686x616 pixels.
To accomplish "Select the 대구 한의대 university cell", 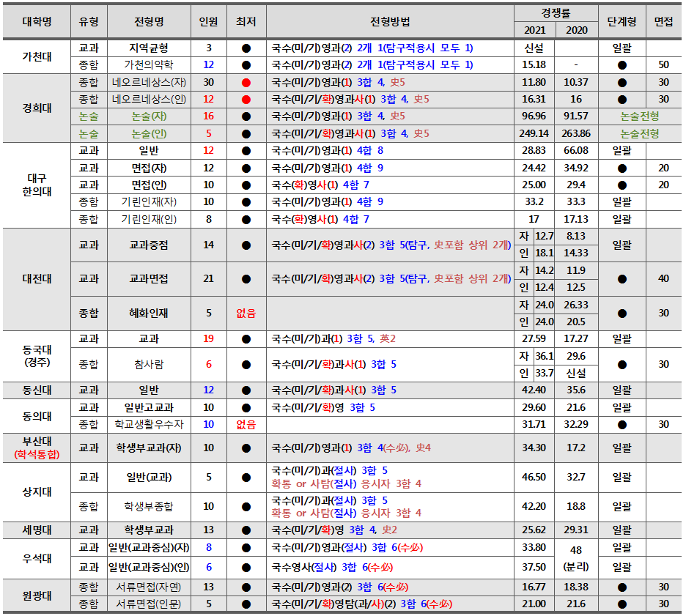I will tap(37, 185).
